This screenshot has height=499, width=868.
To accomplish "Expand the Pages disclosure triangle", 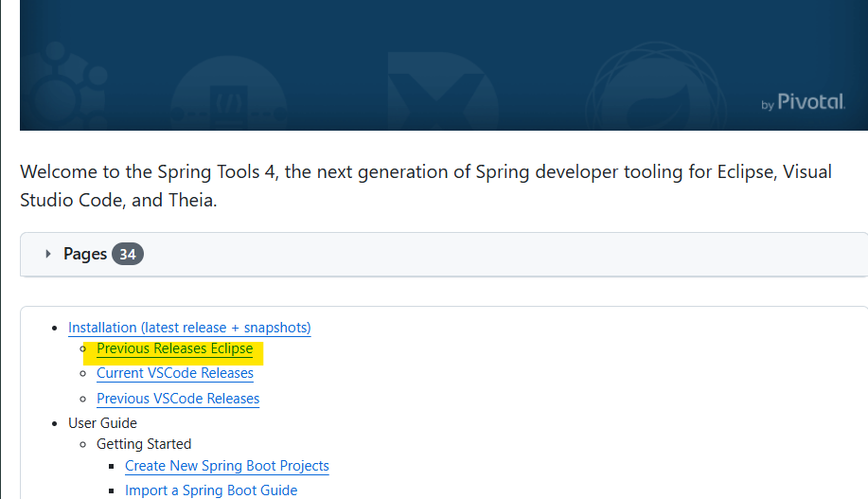I will coord(48,254).
